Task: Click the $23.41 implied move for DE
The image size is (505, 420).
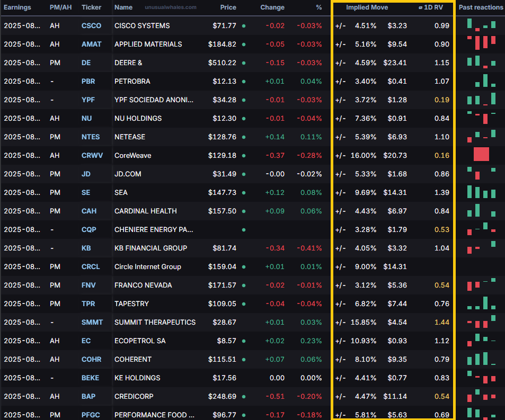Action: 395,62
